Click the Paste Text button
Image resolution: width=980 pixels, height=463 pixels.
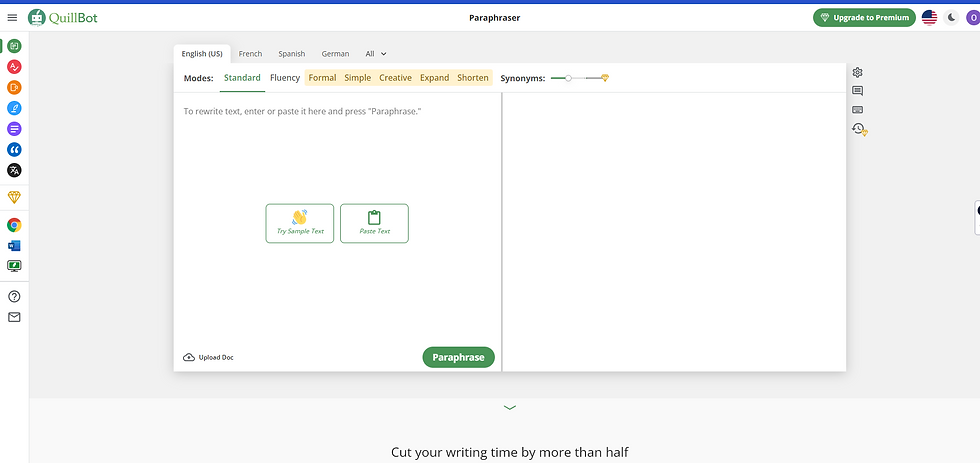pos(374,223)
